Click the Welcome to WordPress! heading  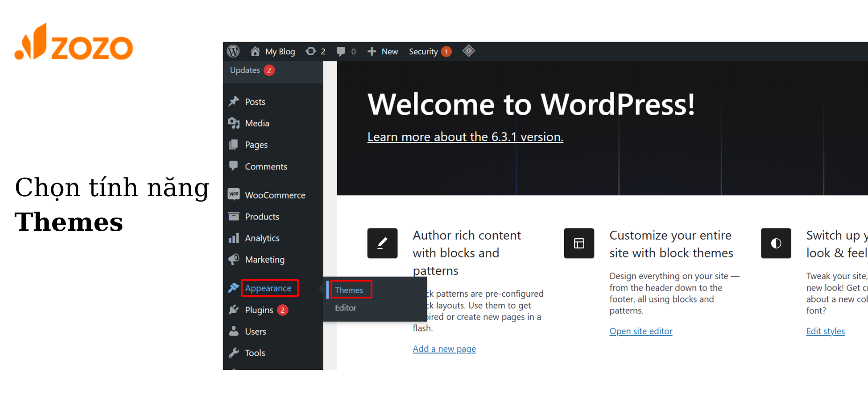[531, 104]
